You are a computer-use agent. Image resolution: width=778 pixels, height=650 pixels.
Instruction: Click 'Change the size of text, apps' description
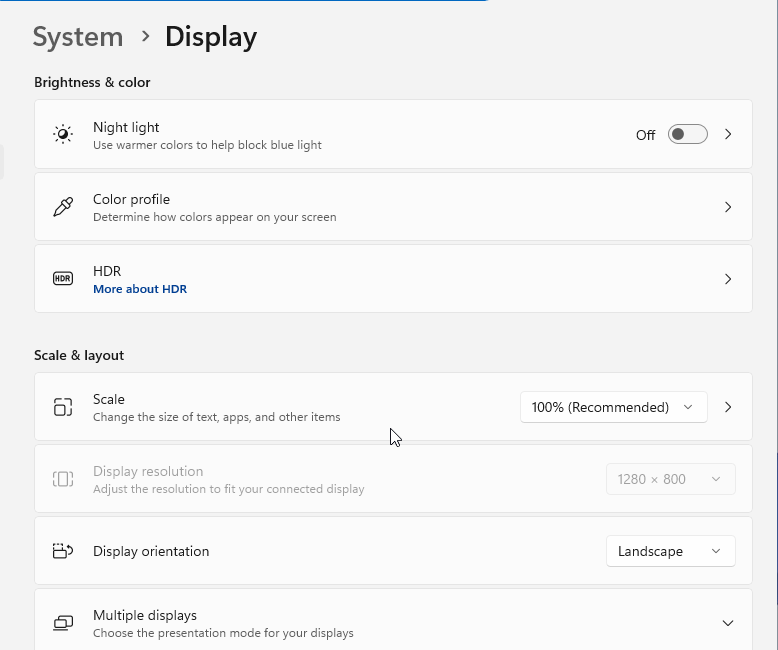click(217, 417)
